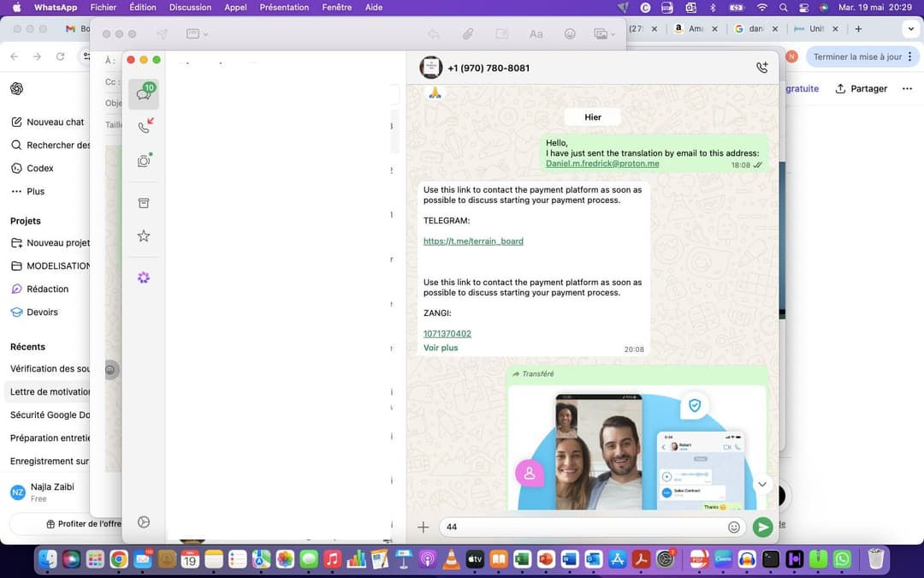The width and height of the screenshot is (924, 578).
Task: Open the Devoirs project in ChatGPT
Action: (35, 312)
